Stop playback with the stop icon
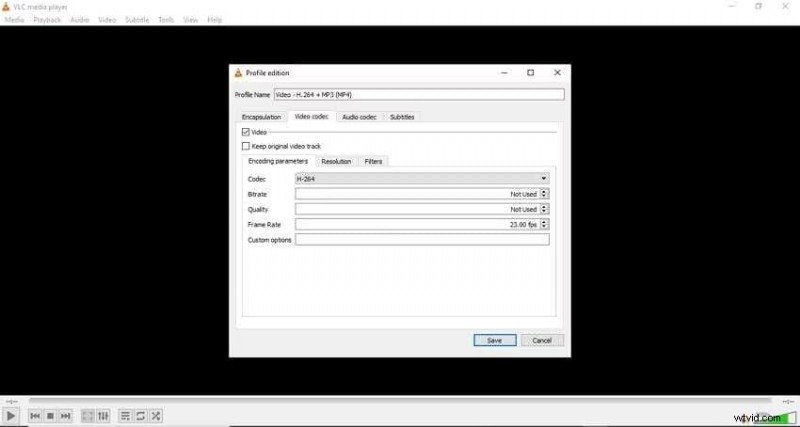Viewport: 800px width, 427px height. tap(50, 415)
